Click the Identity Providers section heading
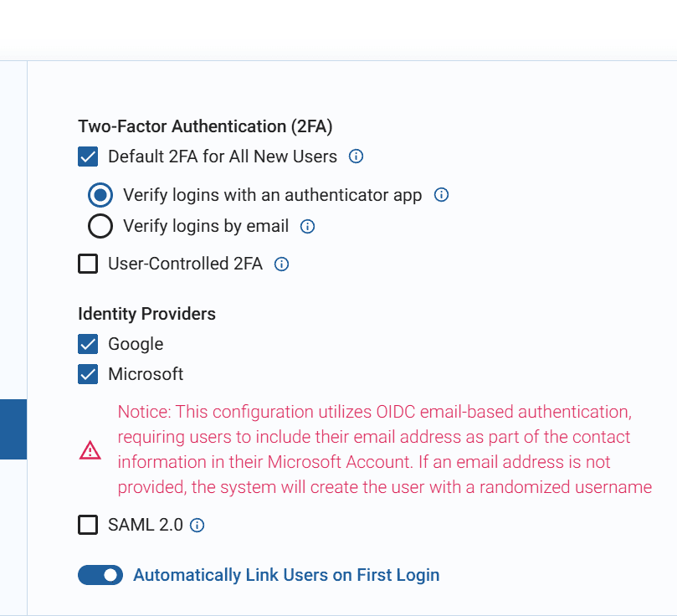 coord(146,314)
